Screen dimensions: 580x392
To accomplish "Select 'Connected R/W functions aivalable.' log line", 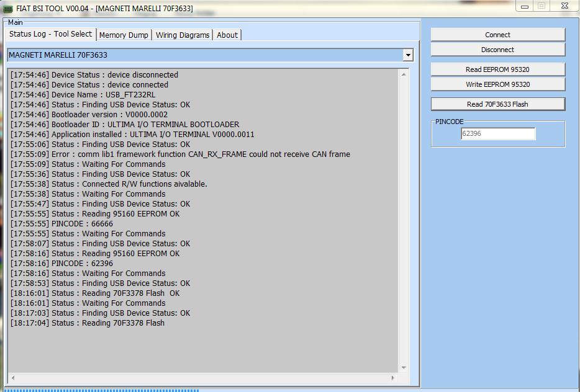I will coord(109,184).
